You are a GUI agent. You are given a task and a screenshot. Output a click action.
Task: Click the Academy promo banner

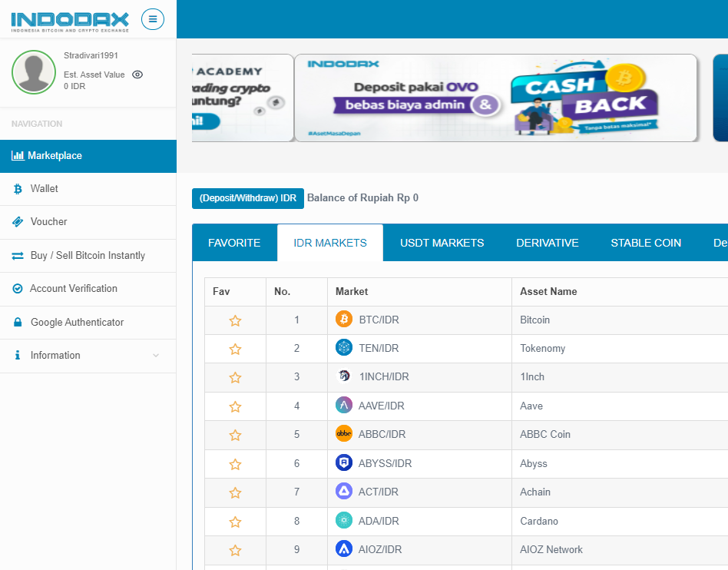[x=243, y=98]
